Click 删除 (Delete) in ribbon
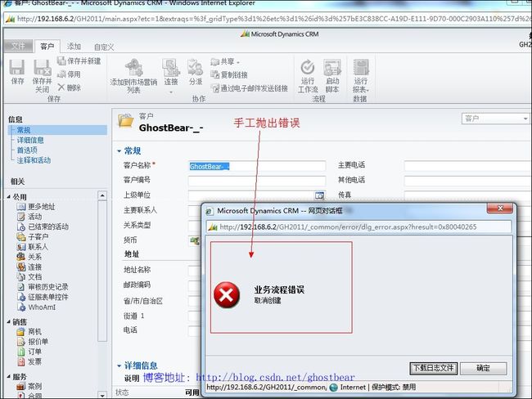The image size is (532, 399). (x=70, y=87)
